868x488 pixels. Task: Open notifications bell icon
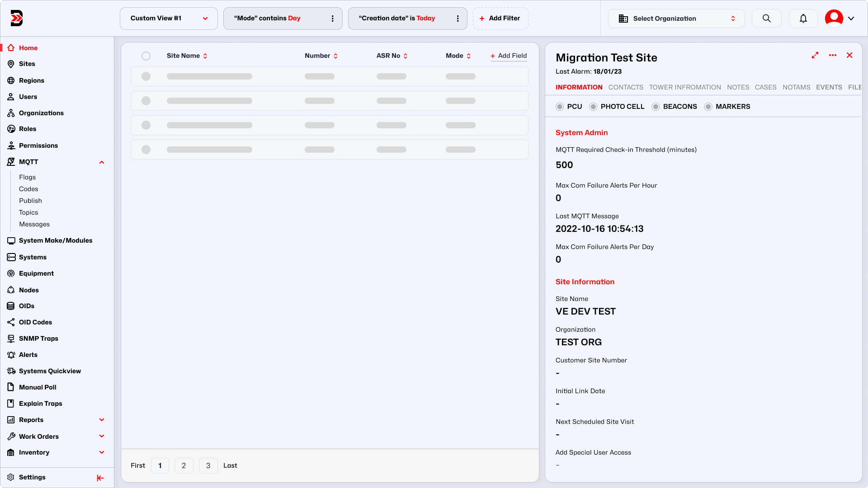(x=803, y=19)
